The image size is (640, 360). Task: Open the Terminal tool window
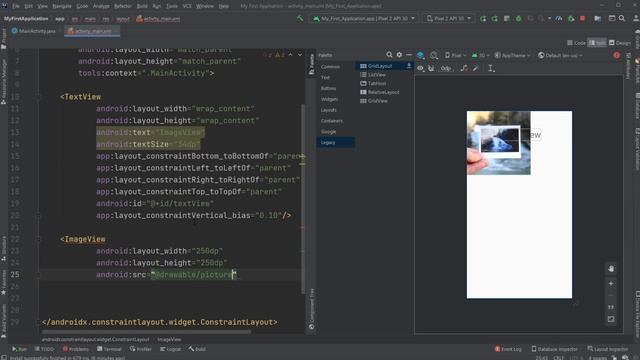click(x=109, y=349)
